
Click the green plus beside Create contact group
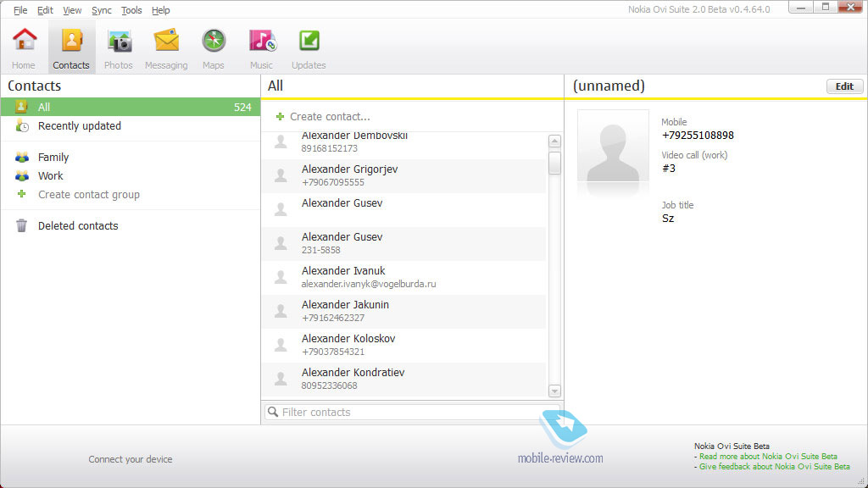click(21, 194)
